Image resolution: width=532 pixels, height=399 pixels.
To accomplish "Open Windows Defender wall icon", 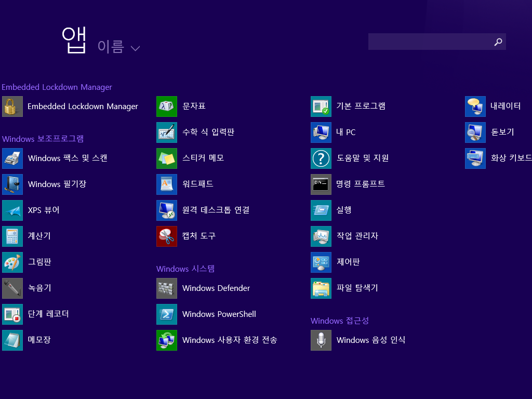I will 167,288.
